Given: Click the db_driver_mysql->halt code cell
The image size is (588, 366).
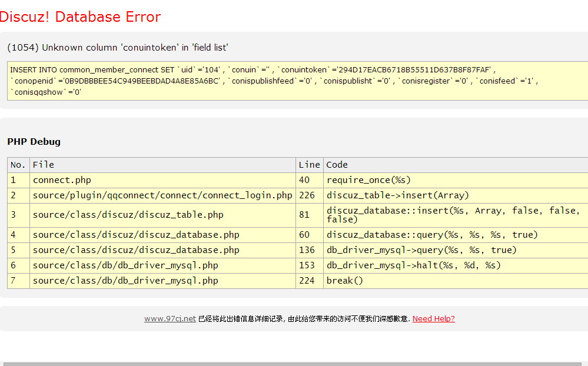Looking at the screenshot, I should [x=414, y=265].
